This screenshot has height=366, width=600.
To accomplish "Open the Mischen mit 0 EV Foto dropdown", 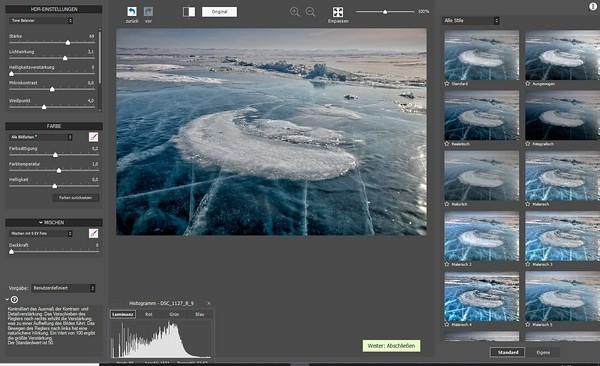I will click(x=41, y=234).
